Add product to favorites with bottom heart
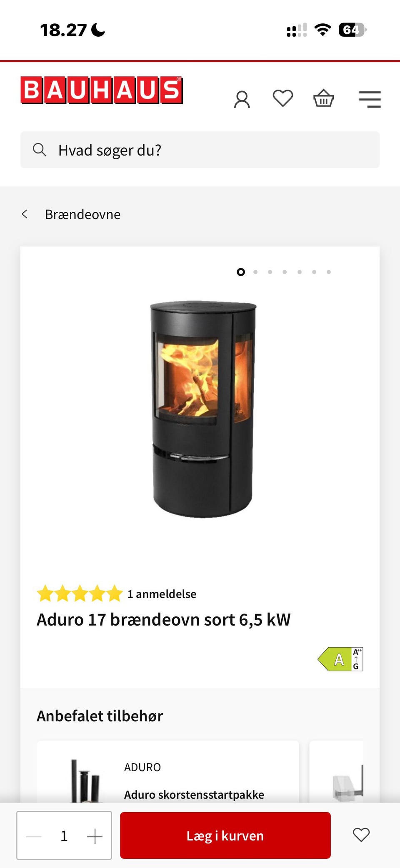The image size is (400, 868). pos(361,835)
